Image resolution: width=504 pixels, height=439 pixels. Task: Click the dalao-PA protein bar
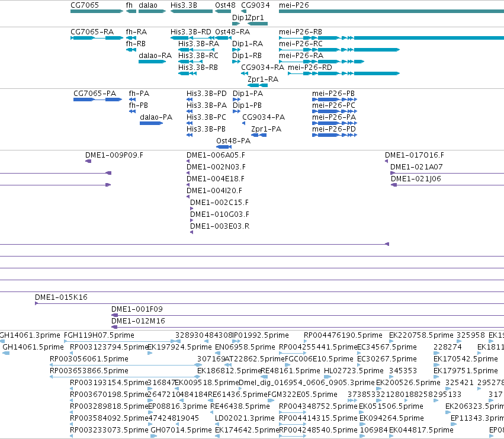151,123
